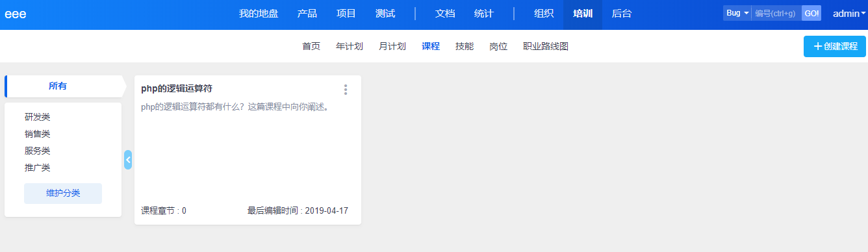
Task: Open the three-dot menu on course card
Action: click(346, 90)
